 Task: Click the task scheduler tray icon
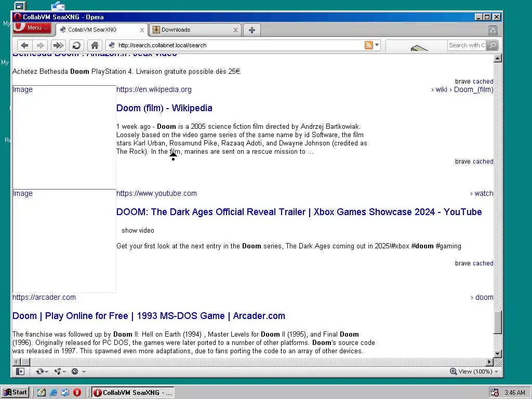point(495,393)
